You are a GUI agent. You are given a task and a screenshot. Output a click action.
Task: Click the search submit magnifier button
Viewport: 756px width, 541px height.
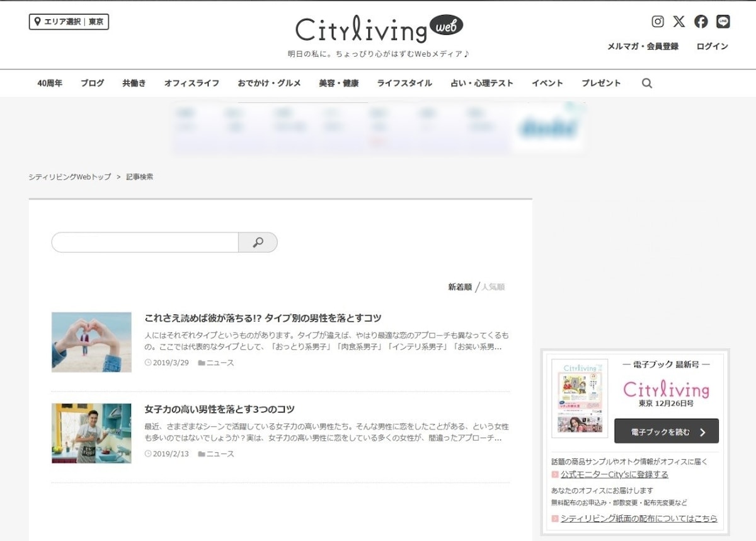tap(258, 242)
